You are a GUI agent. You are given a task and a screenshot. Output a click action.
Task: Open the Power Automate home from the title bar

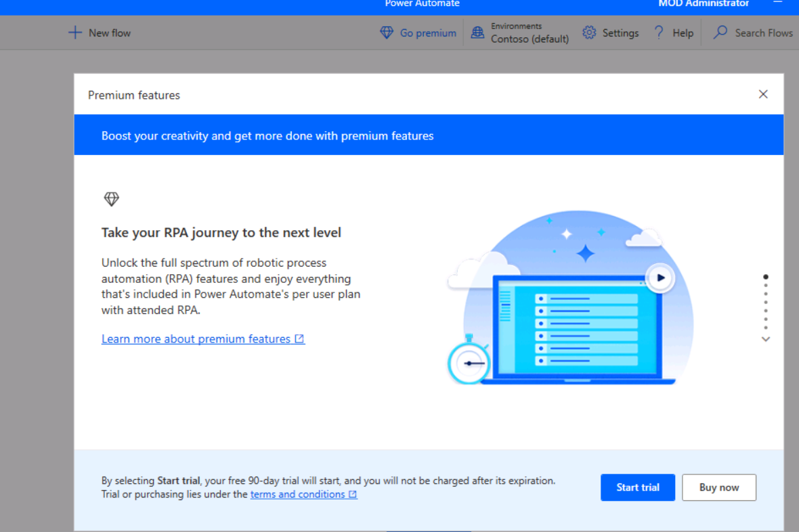click(422, 4)
